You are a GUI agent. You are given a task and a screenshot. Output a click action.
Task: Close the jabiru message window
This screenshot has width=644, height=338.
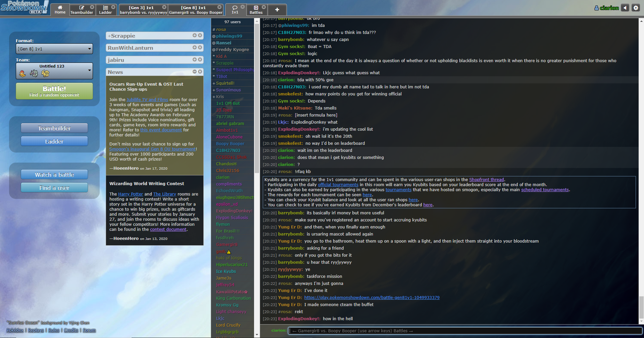[200, 59]
